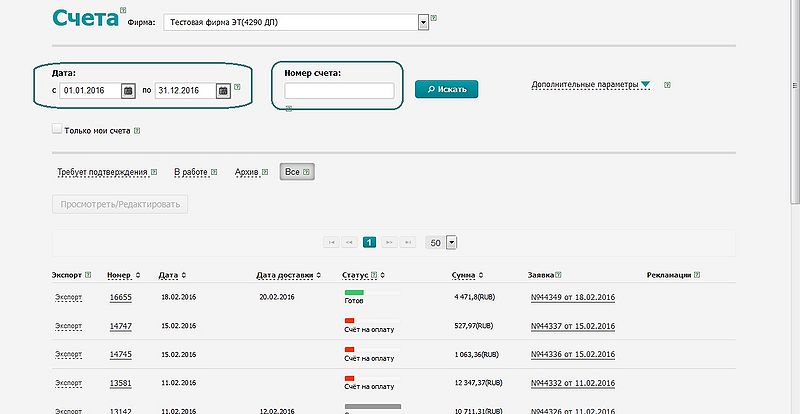Jump to the last page of results
Image resolution: width=800 pixels, height=414 pixels.
tap(408, 242)
